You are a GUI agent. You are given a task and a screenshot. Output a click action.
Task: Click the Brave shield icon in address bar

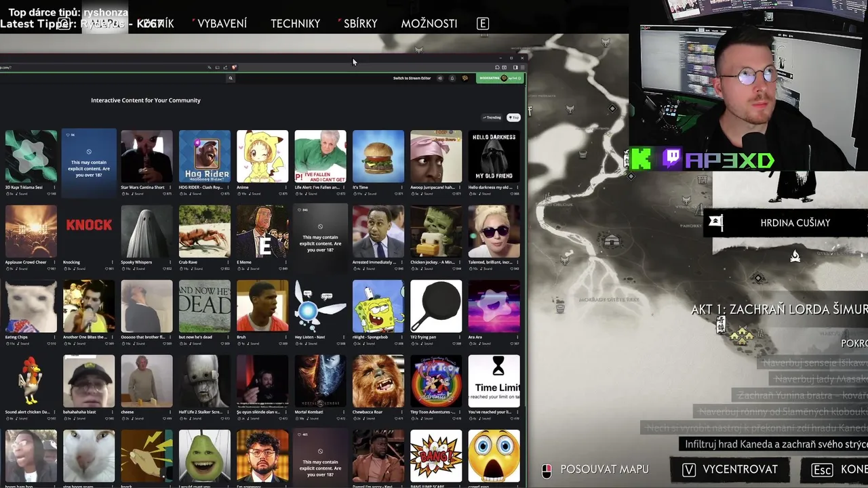click(x=234, y=67)
